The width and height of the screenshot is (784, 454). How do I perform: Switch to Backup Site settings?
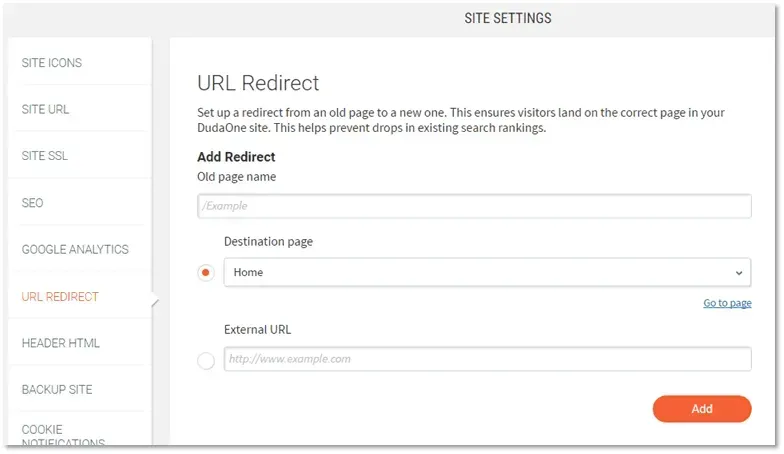click(x=57, y=390)
